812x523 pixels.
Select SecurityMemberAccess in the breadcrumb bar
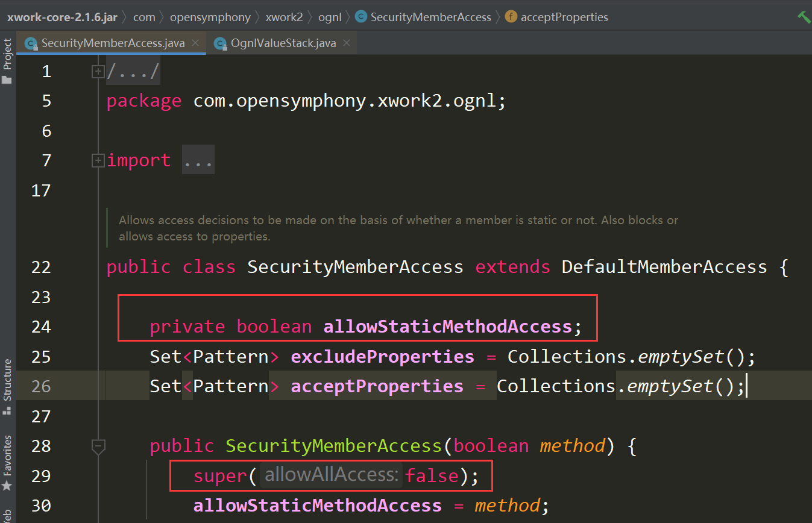tap(431, 17)
